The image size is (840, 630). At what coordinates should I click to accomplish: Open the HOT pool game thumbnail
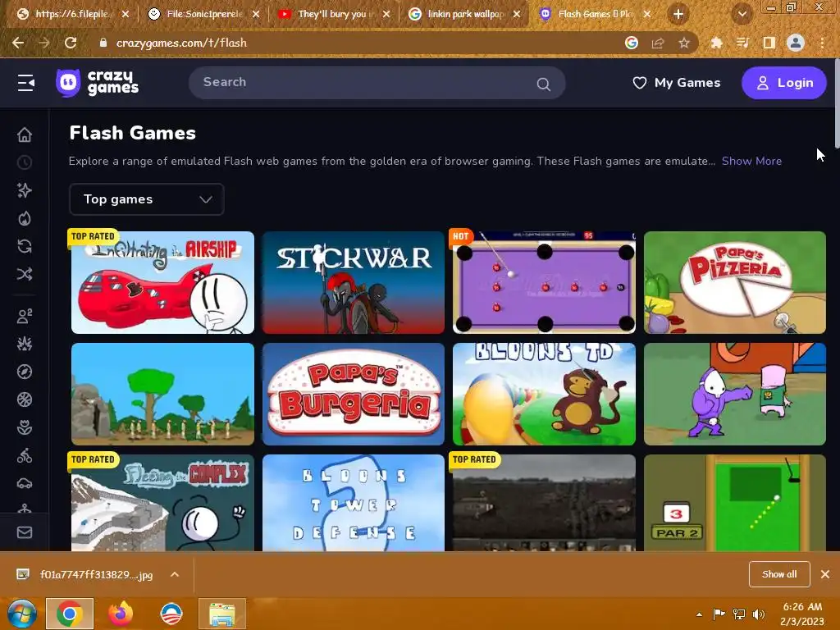(x=544, y=282)
